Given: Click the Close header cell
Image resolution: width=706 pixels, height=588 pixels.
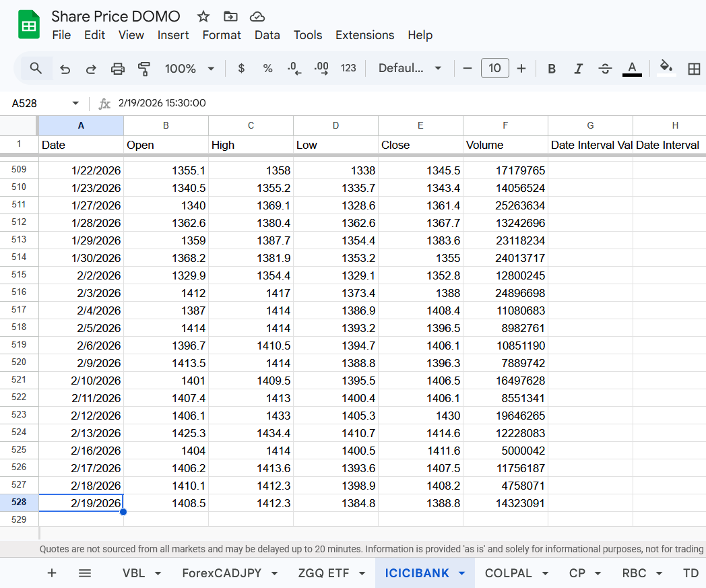Looking at the screenshot, I should pyautogui.click(x=420, y=145).
